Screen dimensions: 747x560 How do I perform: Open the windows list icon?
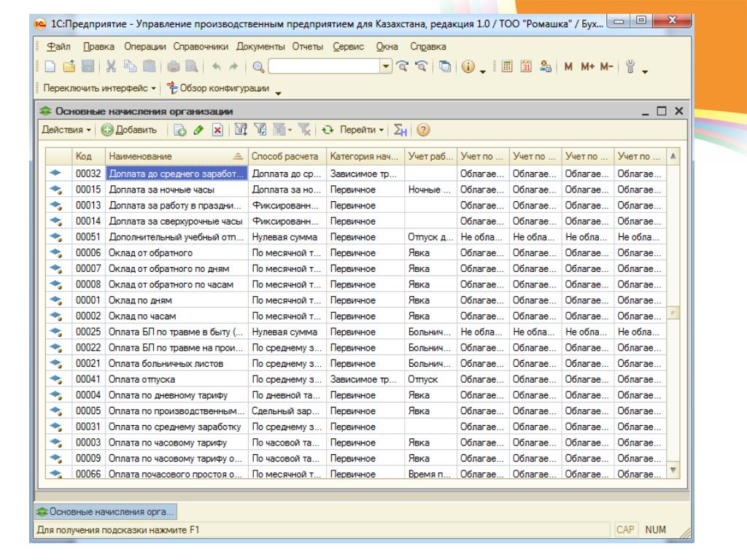click(x=445, y=66)
